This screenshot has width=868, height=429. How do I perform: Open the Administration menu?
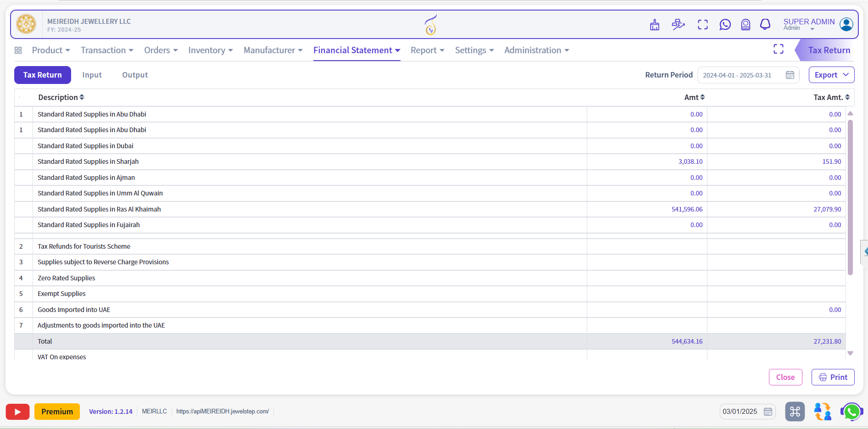537,50
